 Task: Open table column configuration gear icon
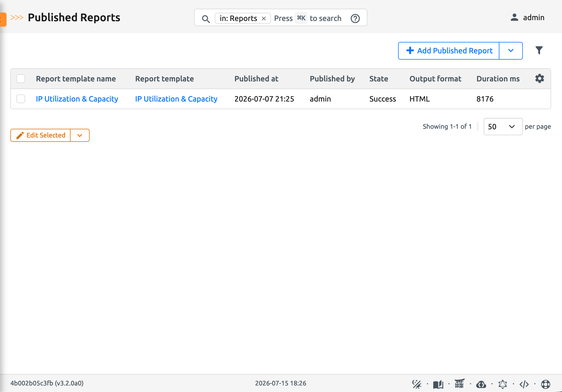(540, 79)
